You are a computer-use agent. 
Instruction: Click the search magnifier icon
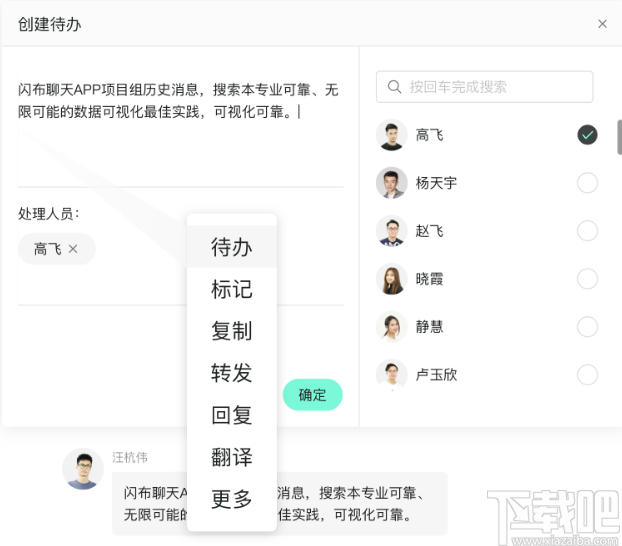pos(394,87)
